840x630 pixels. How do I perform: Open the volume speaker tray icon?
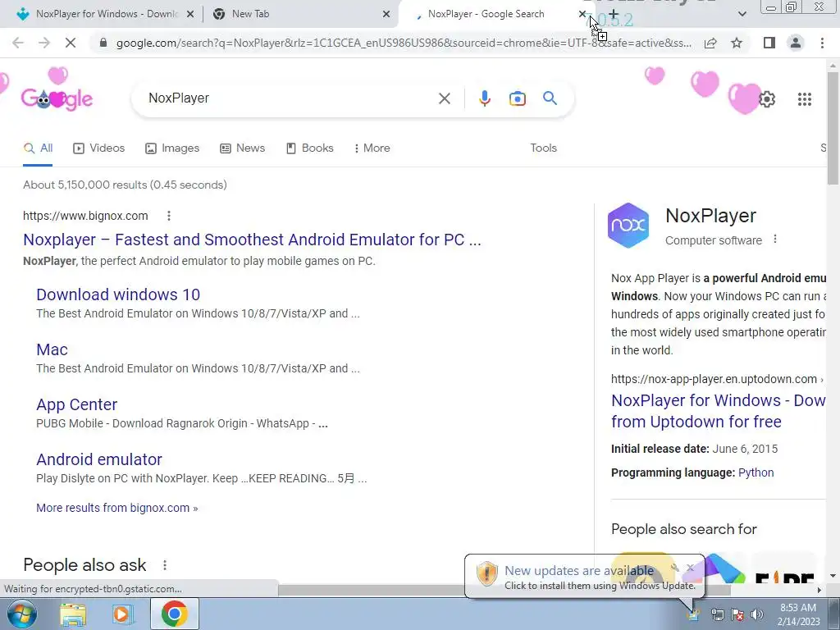(x=756, y=614)
